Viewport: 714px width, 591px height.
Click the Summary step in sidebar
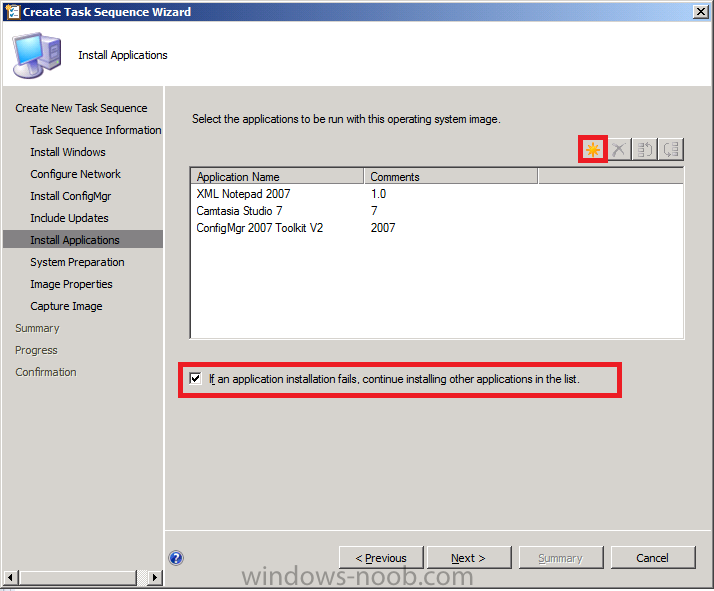[37, 328]
